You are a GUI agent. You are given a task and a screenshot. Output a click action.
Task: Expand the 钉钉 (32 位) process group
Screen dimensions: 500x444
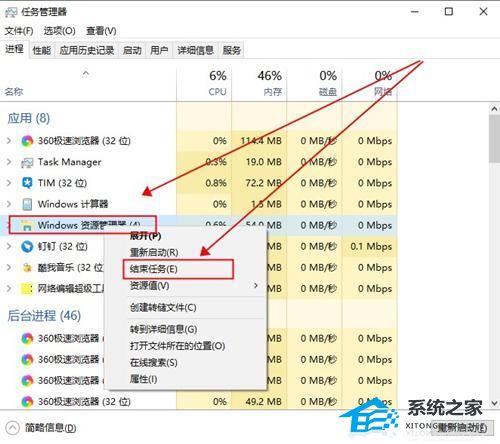9,246
